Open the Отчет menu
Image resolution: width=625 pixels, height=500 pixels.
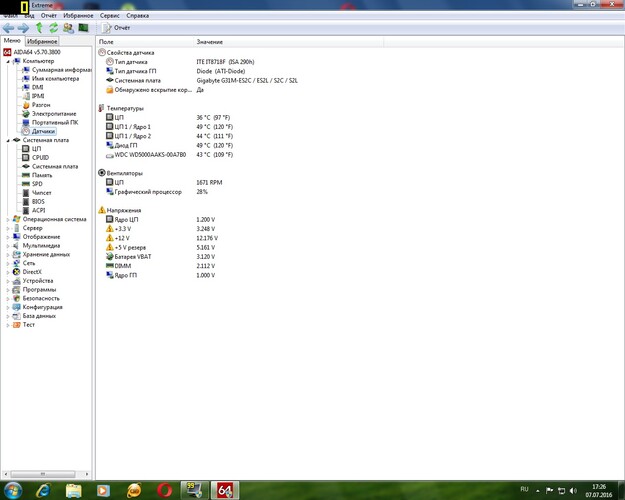point(49,16)
